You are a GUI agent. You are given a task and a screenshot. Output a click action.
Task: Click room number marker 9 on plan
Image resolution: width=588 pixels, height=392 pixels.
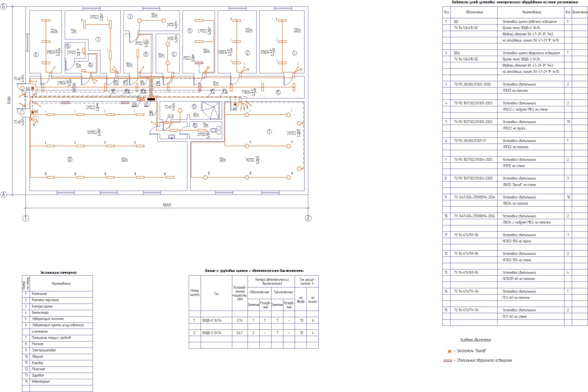point(190,31)
